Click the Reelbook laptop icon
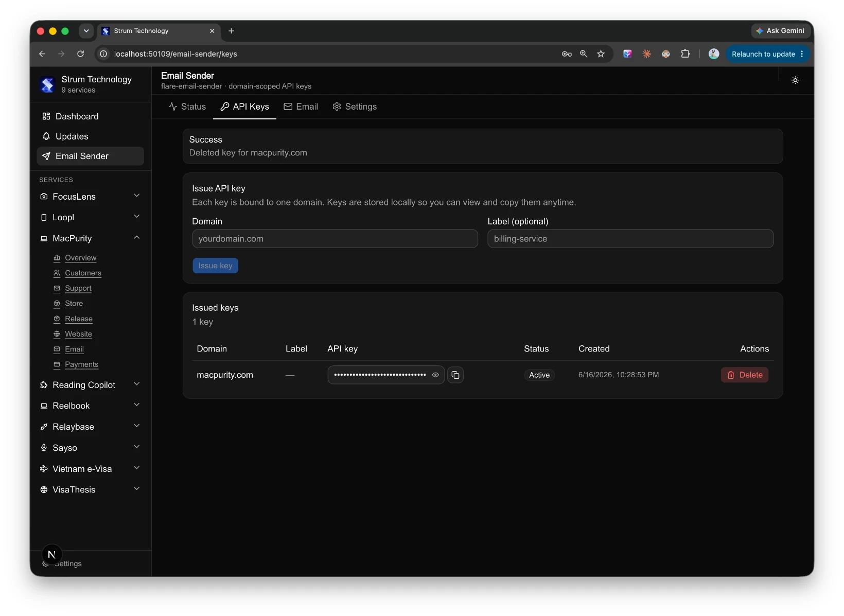The image size is (844, 616). pos(44,406)
